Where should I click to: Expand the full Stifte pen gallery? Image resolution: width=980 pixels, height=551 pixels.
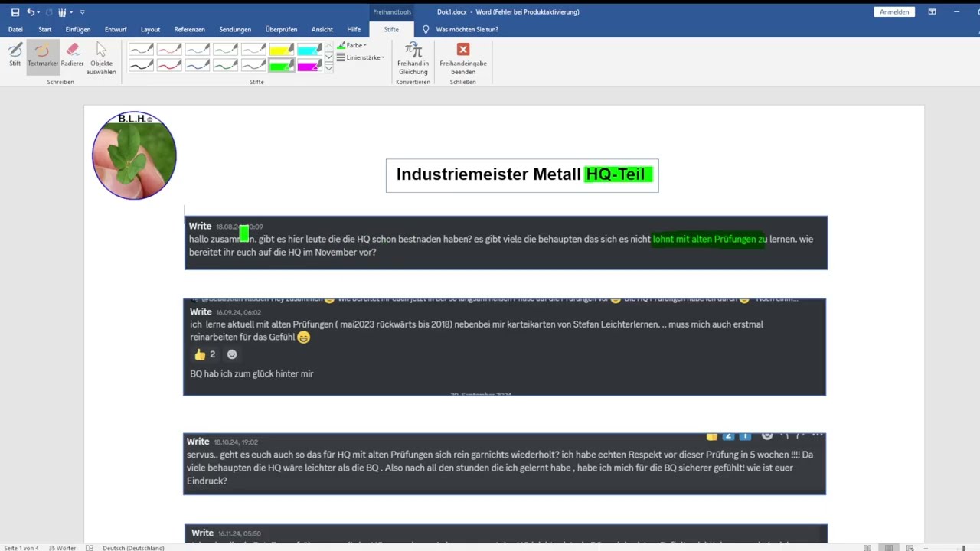click(329, 68)
